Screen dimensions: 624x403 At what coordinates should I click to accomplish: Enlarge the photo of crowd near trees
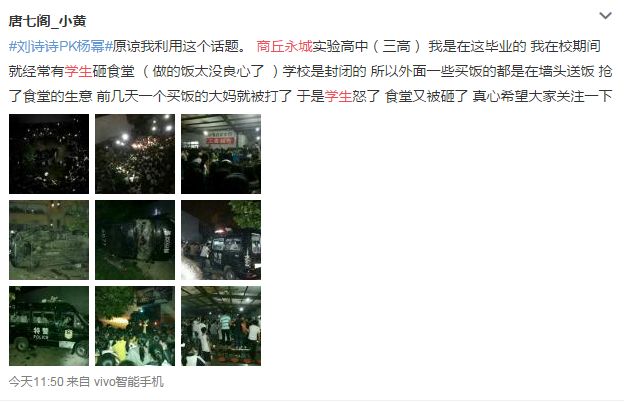pos(135,326)
